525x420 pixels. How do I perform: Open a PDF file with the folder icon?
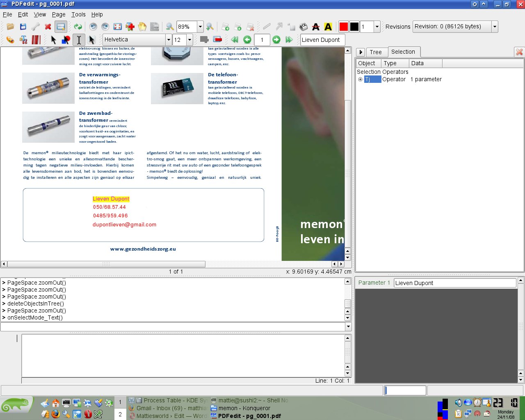pos(11,27)
